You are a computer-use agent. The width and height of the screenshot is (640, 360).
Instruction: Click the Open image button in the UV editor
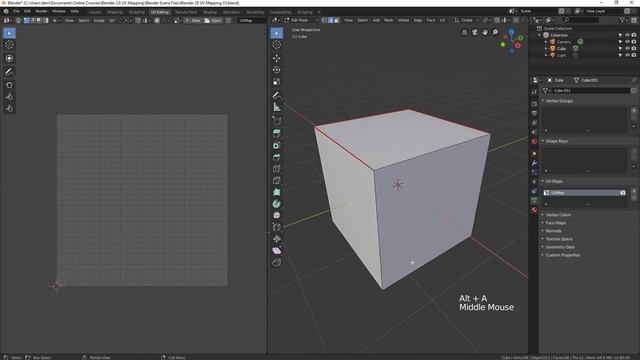click(213, 20)
